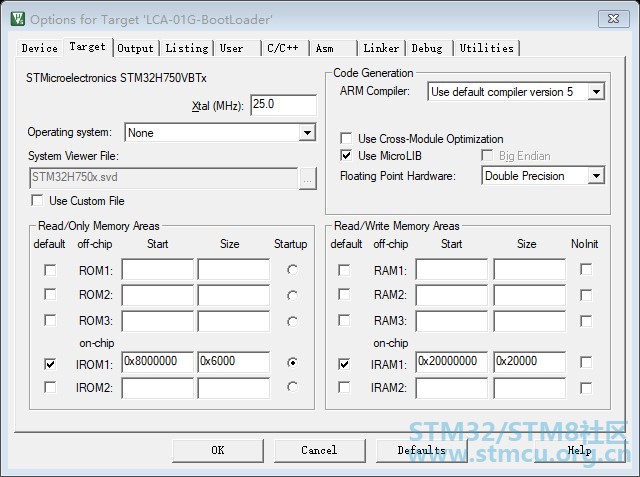Click the OK button
This screenshot has height=477, width=640.
click(218, 450)
